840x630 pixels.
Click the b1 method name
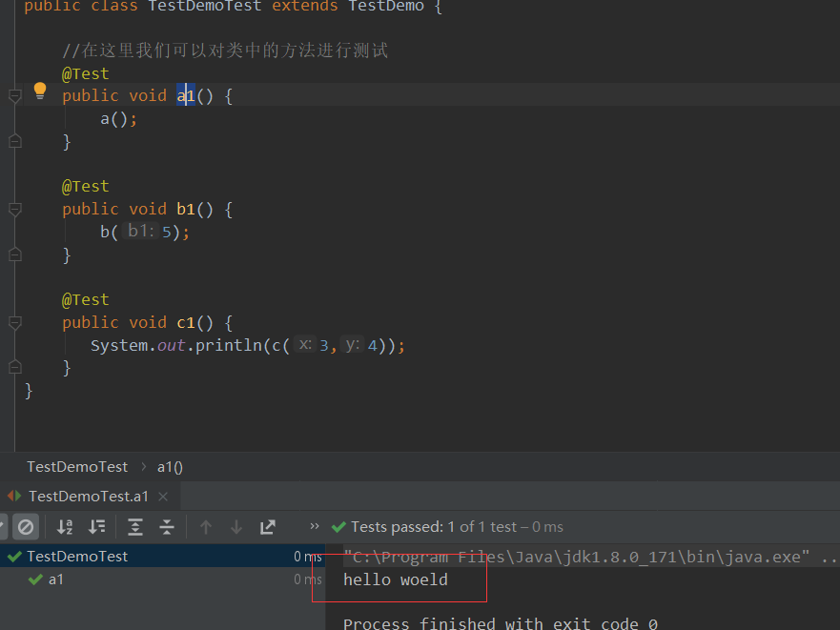(x=186, y=209)
